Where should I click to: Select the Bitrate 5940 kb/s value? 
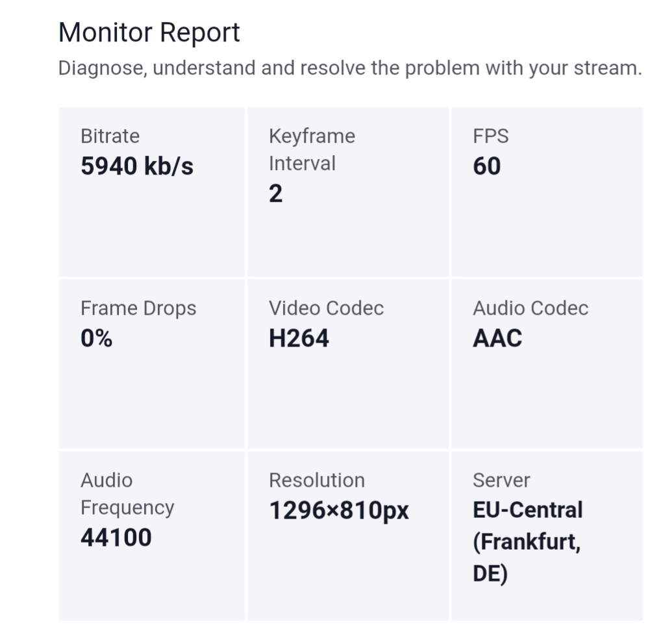point(137,166)
